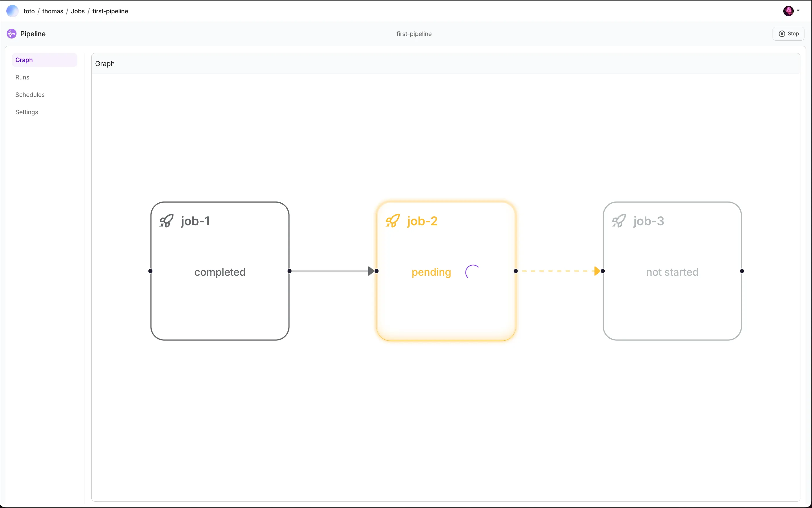Image resolution: width=812 pixels, height=508 pixels.
Task: Click the yellow arrowhead entering job-3
Action: [597, 271]
